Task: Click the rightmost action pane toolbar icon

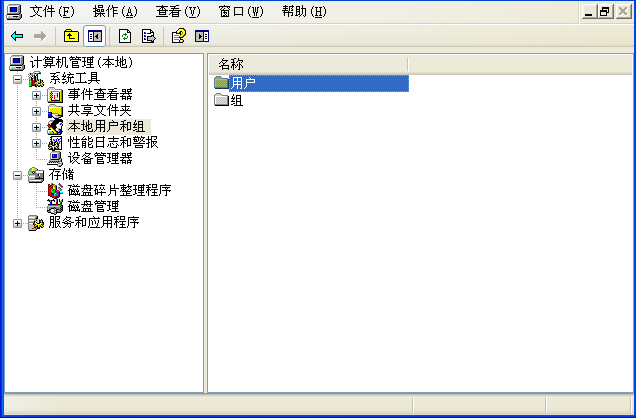Action: tap(202, 36)
